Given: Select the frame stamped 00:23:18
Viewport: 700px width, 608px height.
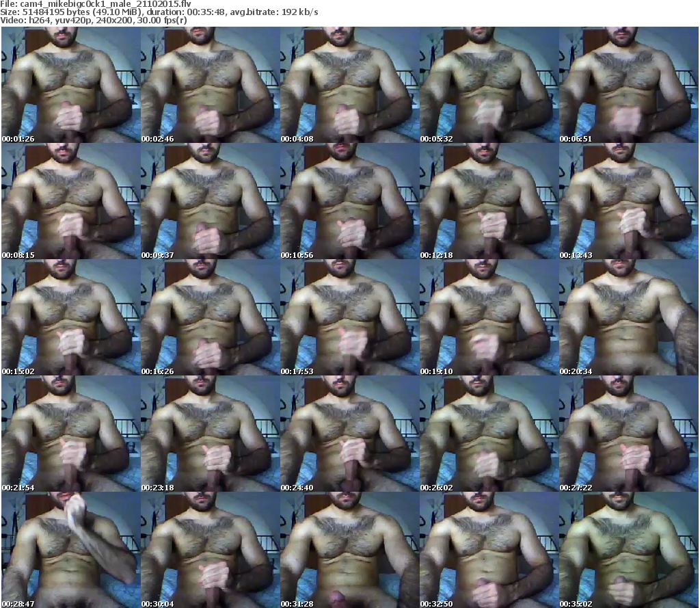Looking at the screenshot, I should pos(211,434).
